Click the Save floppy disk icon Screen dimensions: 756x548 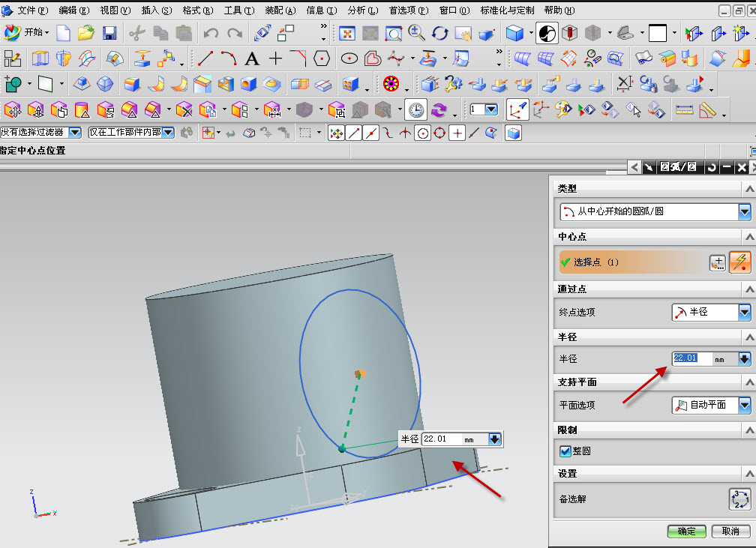pos(110,33)
